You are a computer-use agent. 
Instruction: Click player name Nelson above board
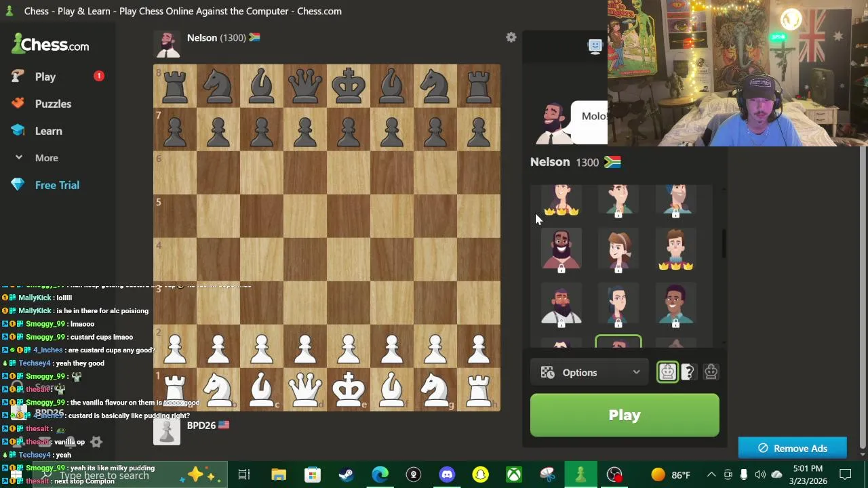pyautogui.click(x=201, y=38)
